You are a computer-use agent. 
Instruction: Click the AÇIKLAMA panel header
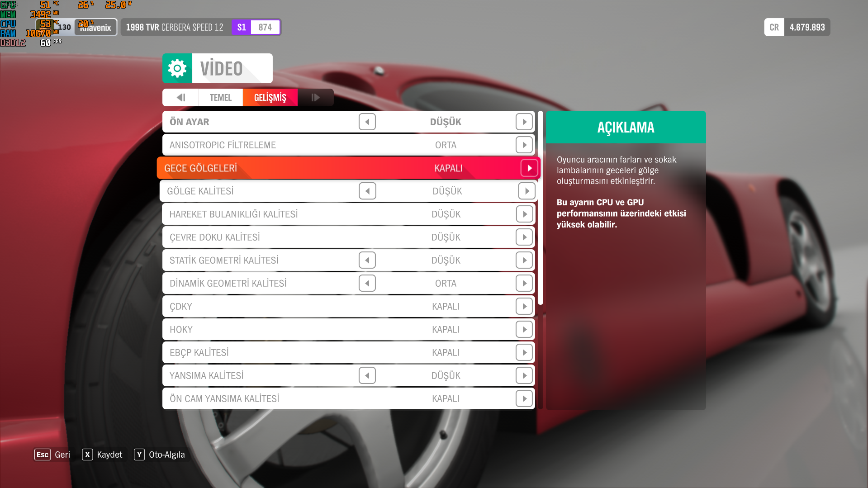(626, 127)
